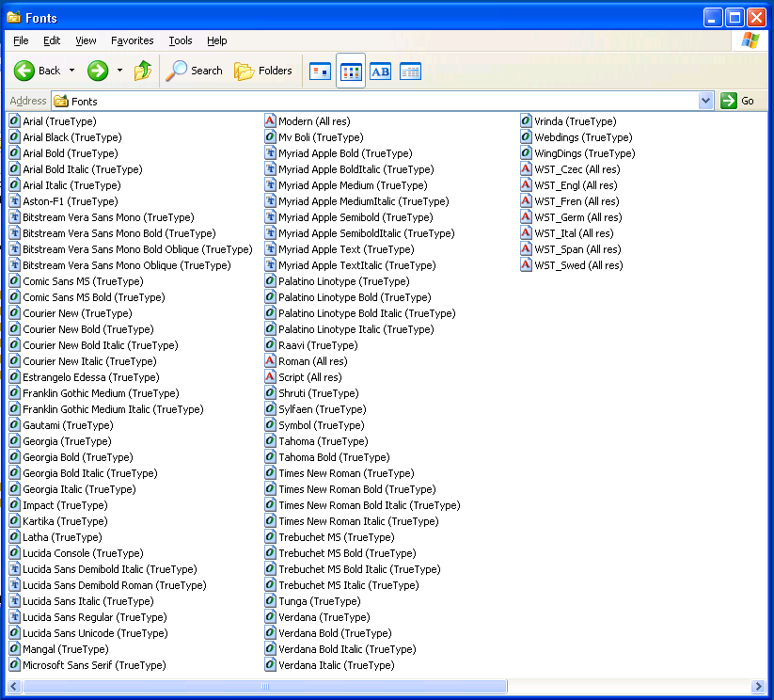774x700 pixels.
Task: Select Arial Black (TrueType)
Action: (72, 137)
